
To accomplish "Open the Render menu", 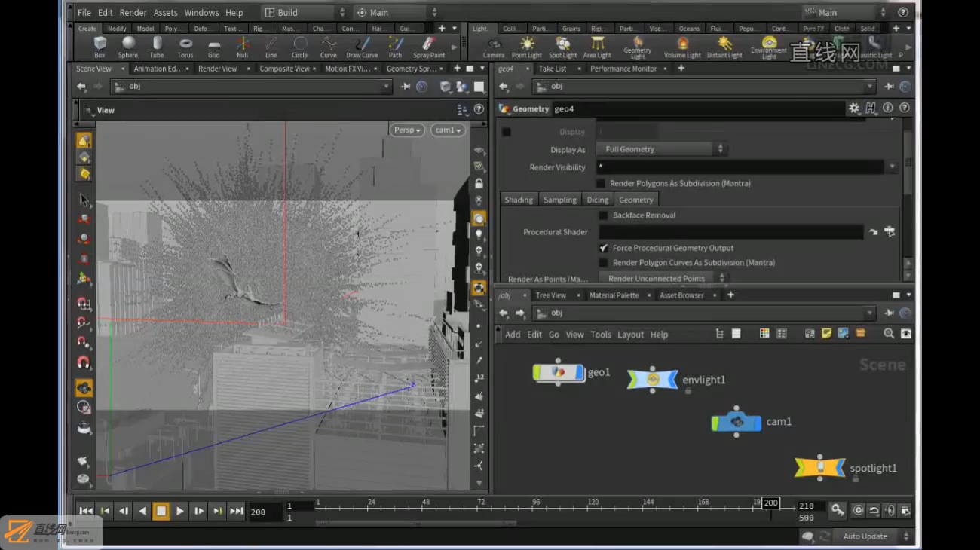I will (x=133, y=13).
